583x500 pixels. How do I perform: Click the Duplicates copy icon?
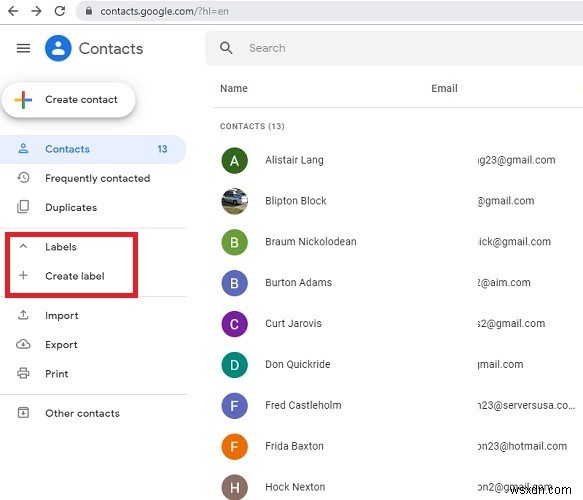tap(23, 207)
